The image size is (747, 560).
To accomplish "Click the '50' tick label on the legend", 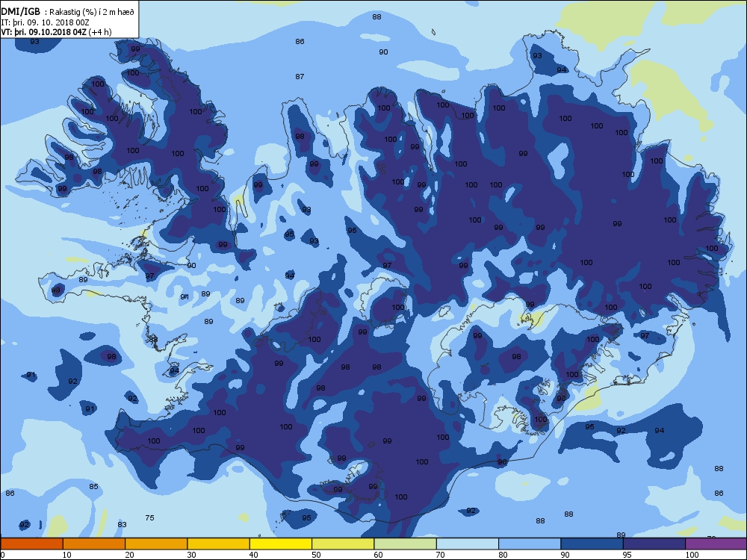I will (316, 555).
